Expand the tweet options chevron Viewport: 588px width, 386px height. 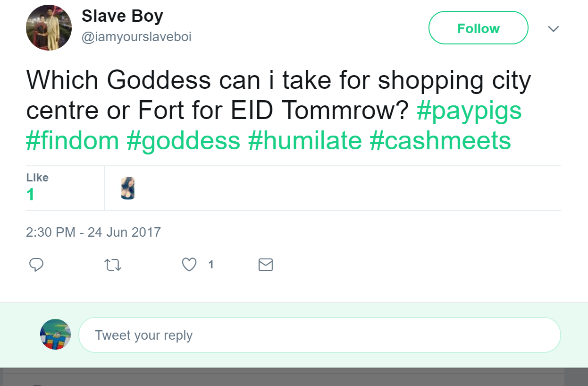[553, 29]
